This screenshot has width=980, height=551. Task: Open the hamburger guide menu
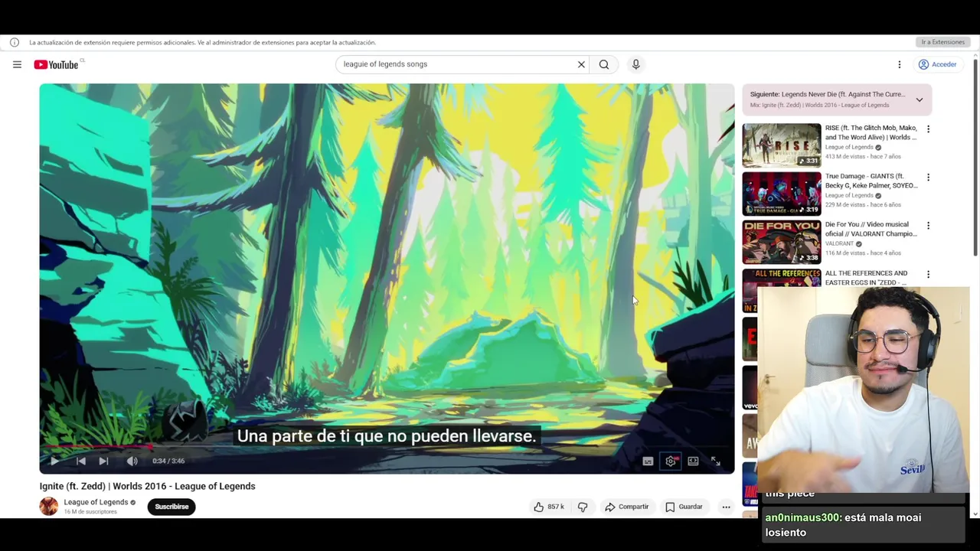click(x=17, y=64)
